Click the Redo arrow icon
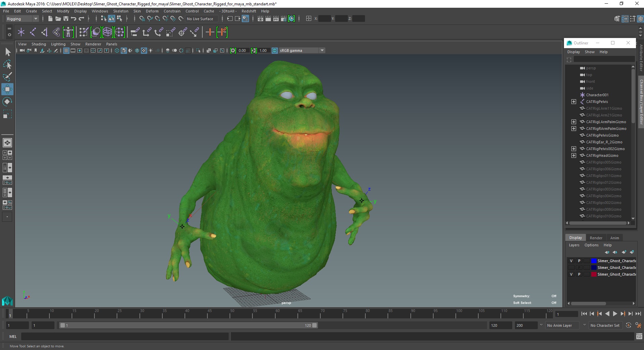644x350 pixels. 81,19
